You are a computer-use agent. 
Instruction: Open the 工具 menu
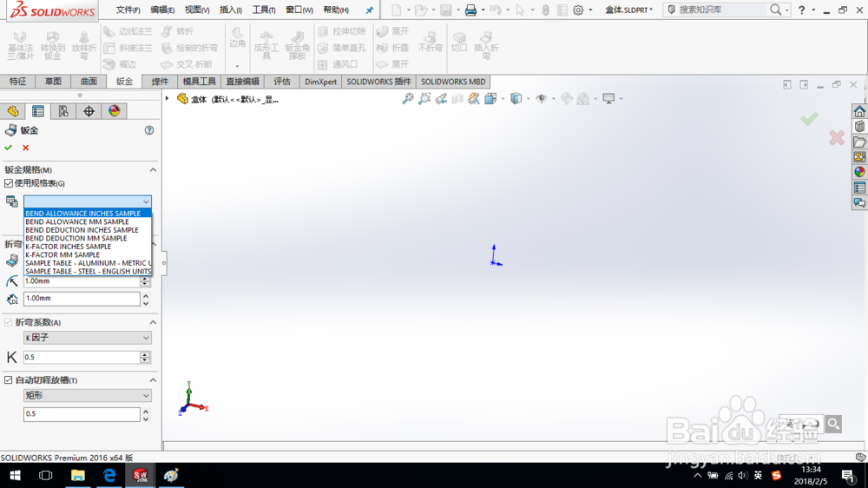click(x=264, y=10)
